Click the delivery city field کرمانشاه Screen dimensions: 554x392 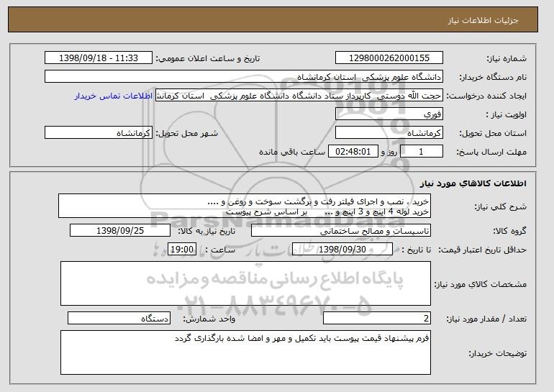click(x=99, y=133)
